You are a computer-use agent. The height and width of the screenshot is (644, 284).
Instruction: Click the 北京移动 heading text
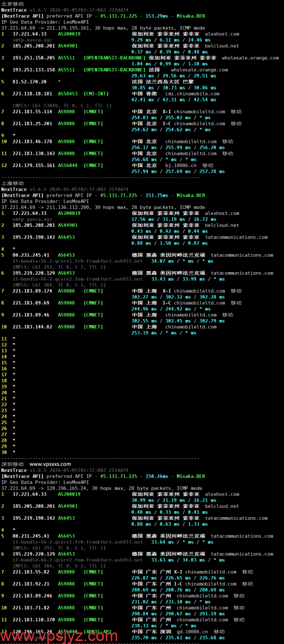[x=13, y=4]
